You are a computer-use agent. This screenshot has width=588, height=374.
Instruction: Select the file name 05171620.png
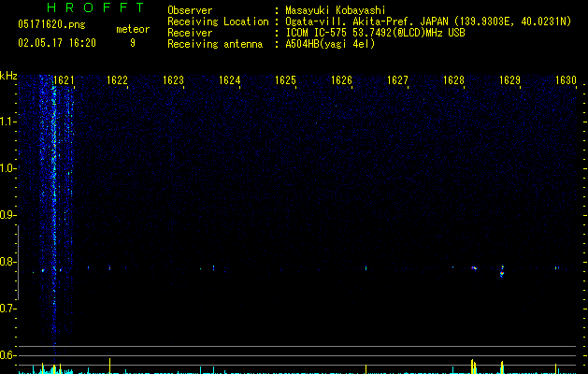tap(51, 25)
